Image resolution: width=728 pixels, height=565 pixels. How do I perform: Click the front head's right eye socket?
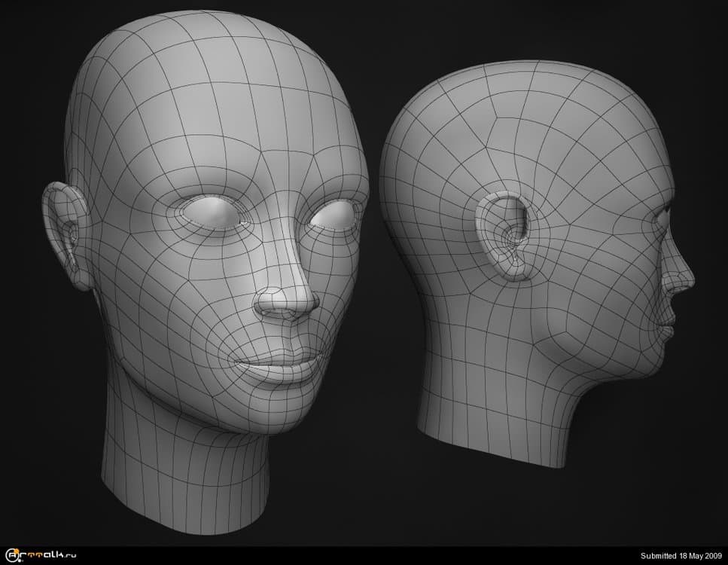pyautogui.click(x=333, y=218)
